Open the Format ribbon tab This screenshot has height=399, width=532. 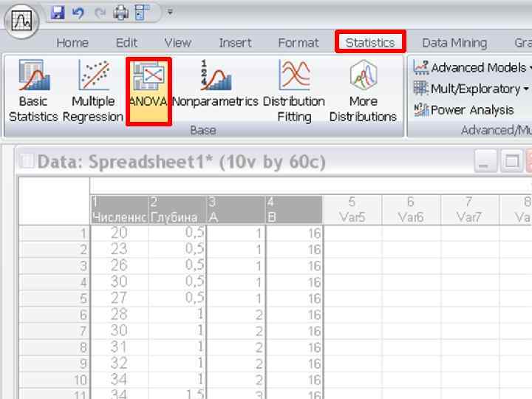pyautogui.click(x=299, y=43)
